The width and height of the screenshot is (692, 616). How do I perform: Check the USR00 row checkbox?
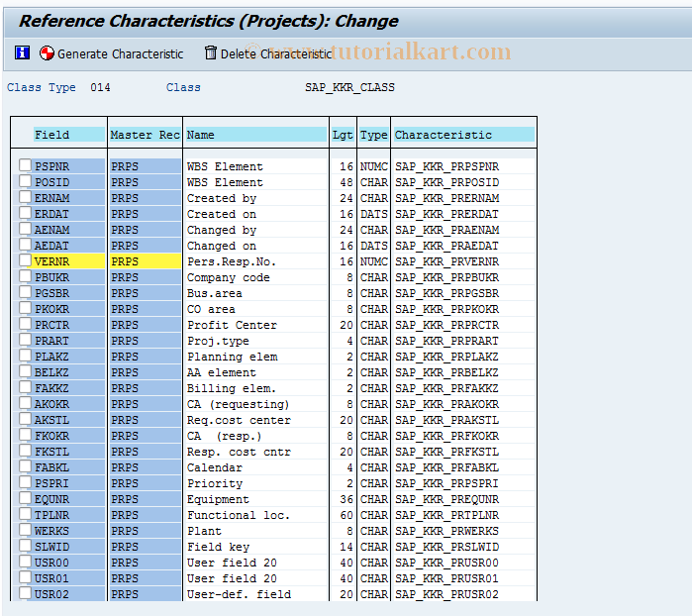coord(25,562)
